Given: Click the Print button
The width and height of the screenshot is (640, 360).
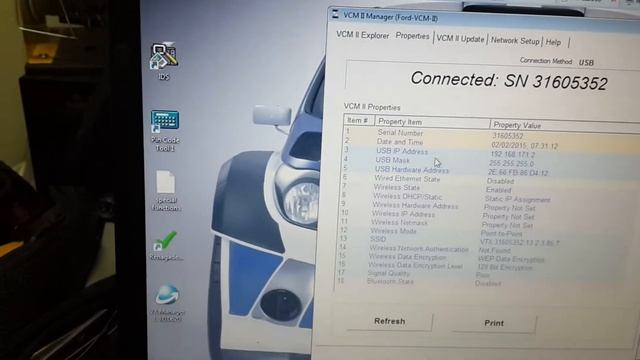Looking at the screenshot, I should coord(494,323).
